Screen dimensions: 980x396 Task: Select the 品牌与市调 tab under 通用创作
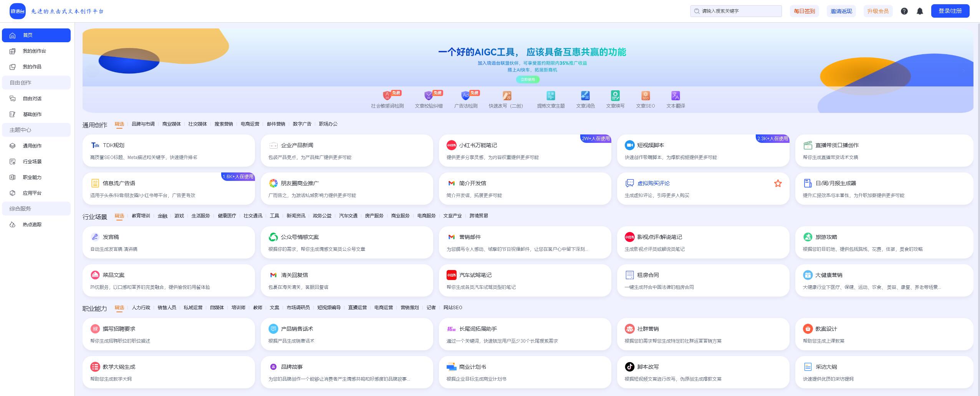click(x=143, y=124)
